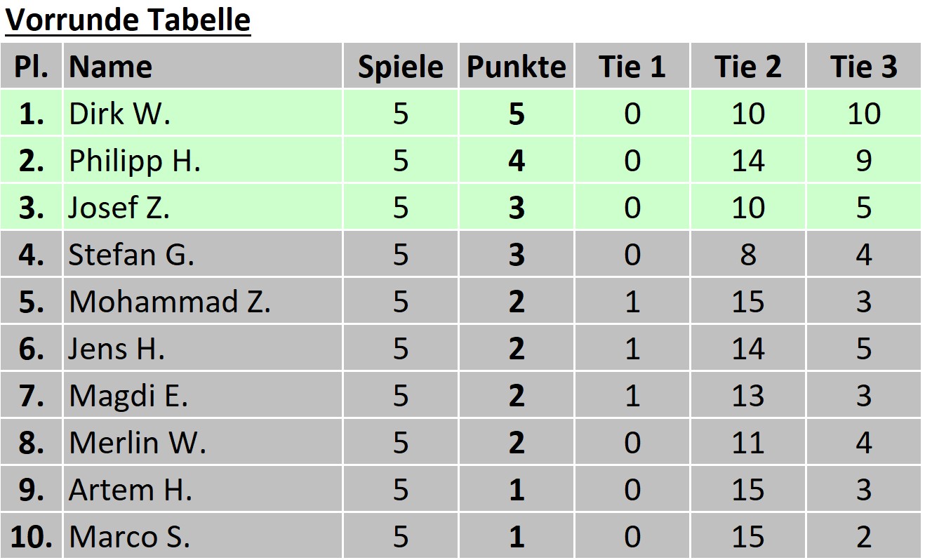Select the Stefan G. row name
Image resolution: width=925 pixels, height=560 pixels.
click(x=131, y=255)
